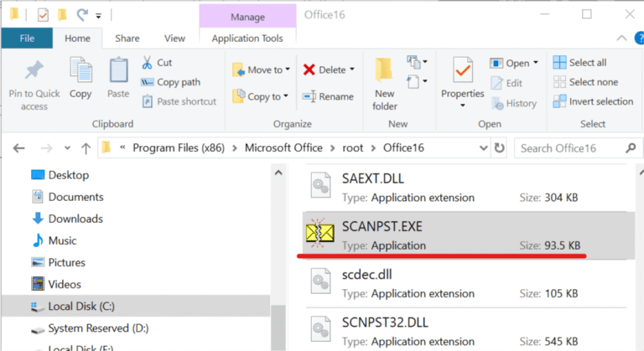Open the Easy access dropdown
Viewport: 644px width, 351px height.
click(x=418, y=81)
